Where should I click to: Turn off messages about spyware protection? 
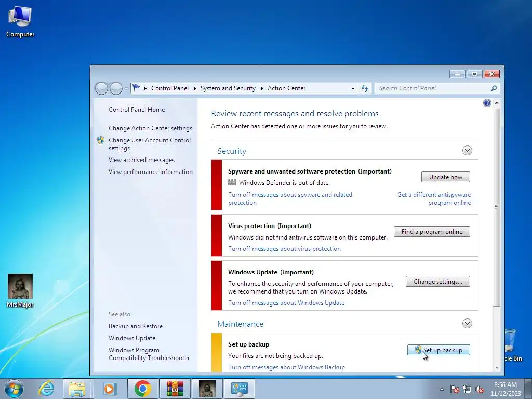290,198
